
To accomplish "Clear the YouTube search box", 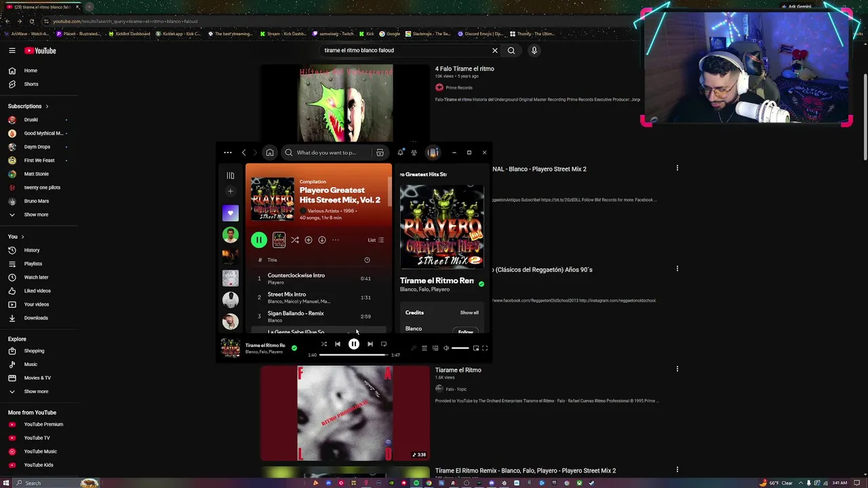I will (495, 50).
